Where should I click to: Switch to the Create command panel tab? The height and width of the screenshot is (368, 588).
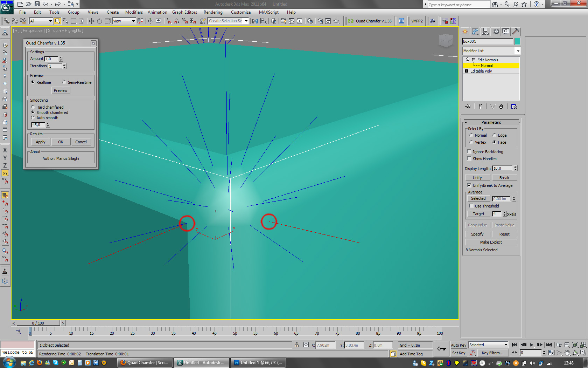coord(465,32)
